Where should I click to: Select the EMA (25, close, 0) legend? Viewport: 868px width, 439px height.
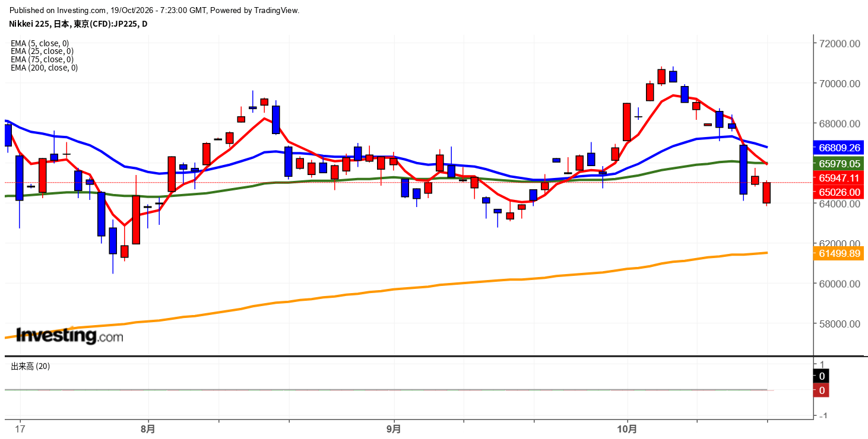[x=42, y=51]
